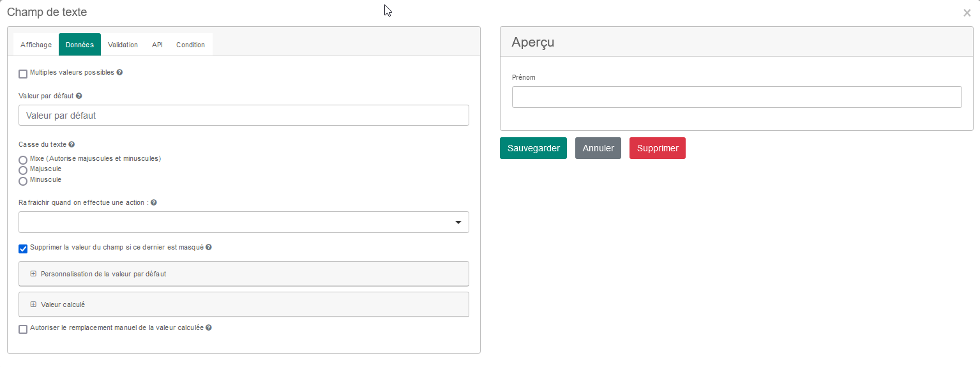980x367 pixels.
Task: Click plus icon of Valeur calculé panel
Action: click(33, 304)
